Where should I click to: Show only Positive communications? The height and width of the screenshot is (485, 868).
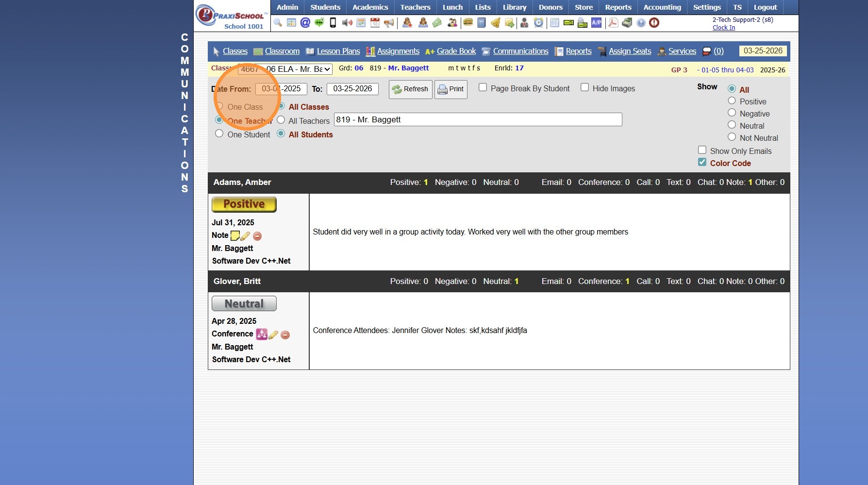click(x=732, y=100)
